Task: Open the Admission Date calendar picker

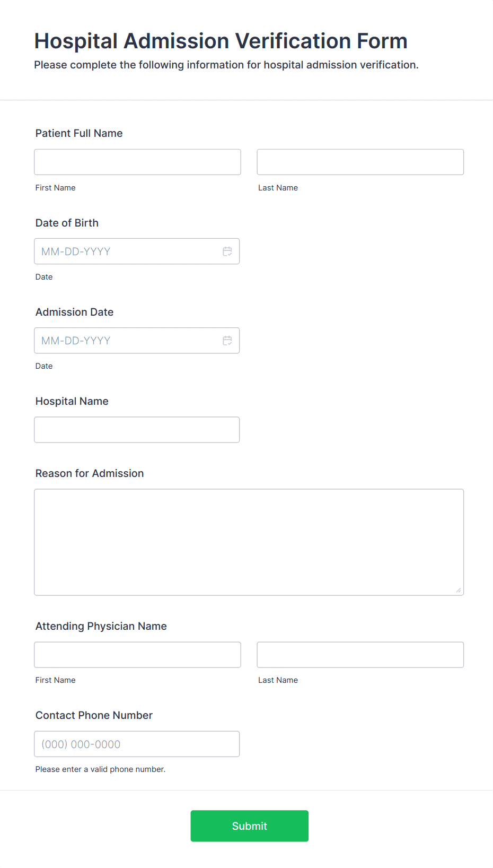Action: point(227,341)
